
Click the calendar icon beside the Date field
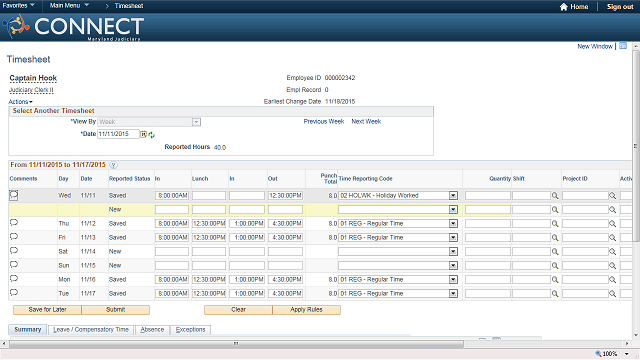144,134
